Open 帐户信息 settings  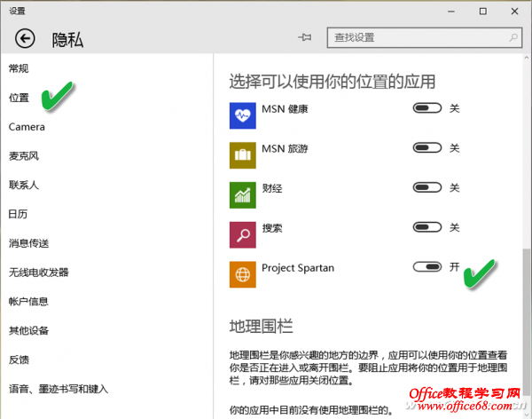(x=28, y=302)
